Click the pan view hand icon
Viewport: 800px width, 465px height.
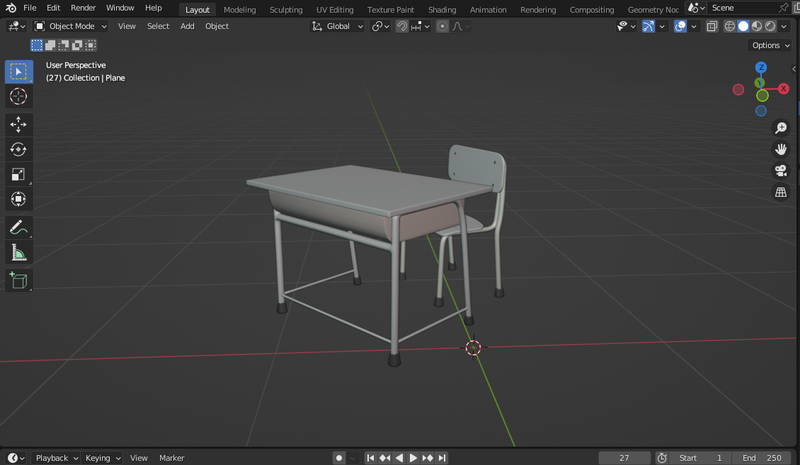[781, 149]
